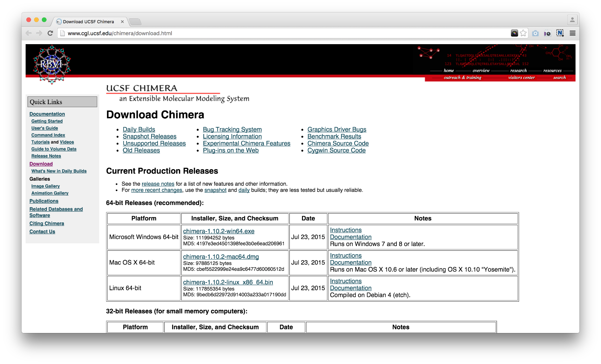The width and height of the screenshot is (601, 364).
Task: Open the resources navigation item
Action: point(552,70)
